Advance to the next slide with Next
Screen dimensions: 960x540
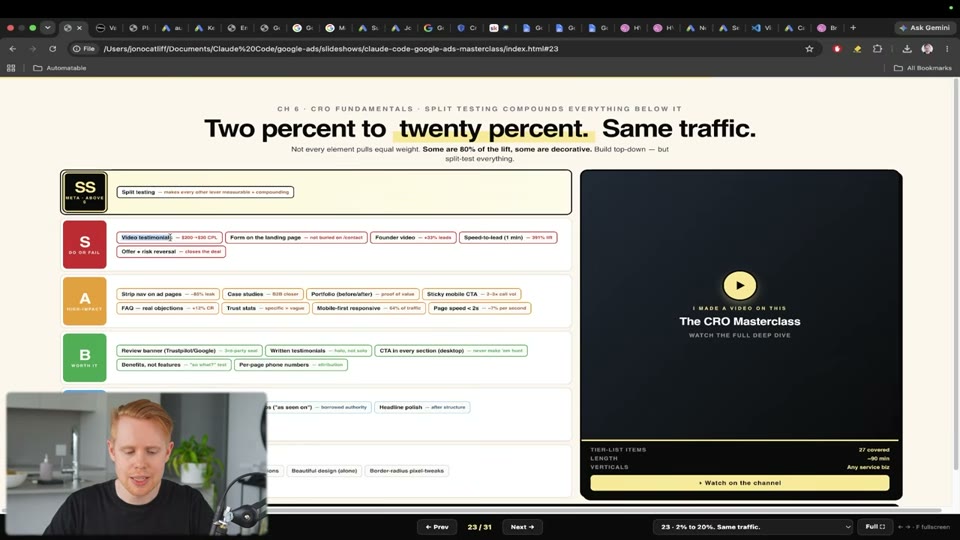point(522,527)
